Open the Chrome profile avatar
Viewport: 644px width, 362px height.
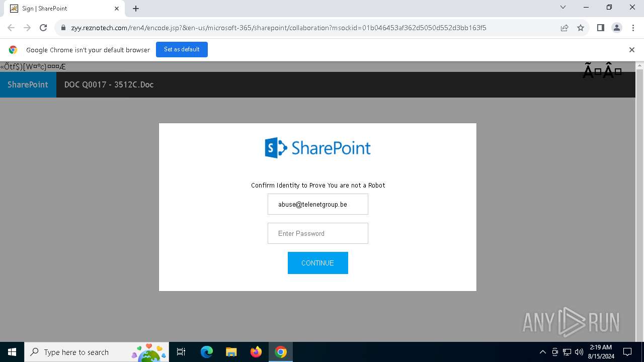(x=617, y=28)
